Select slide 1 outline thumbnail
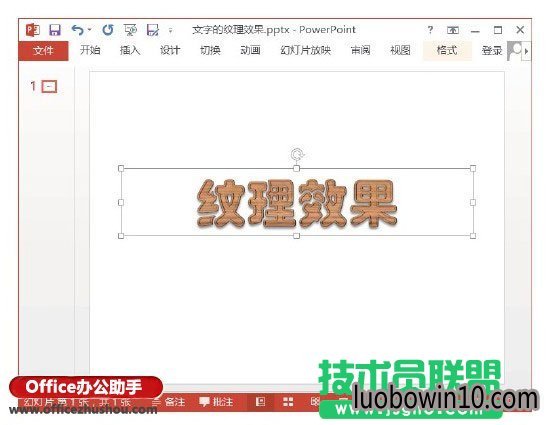Screen dimensions: 546x425 click(49, 86)
